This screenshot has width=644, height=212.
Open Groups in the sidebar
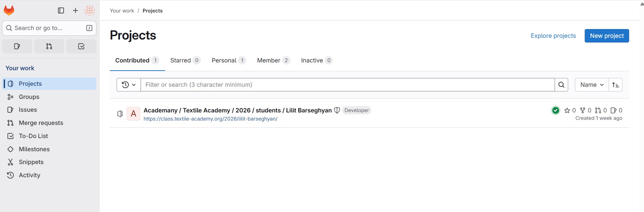pyautogui.click(x=29, y=97)
